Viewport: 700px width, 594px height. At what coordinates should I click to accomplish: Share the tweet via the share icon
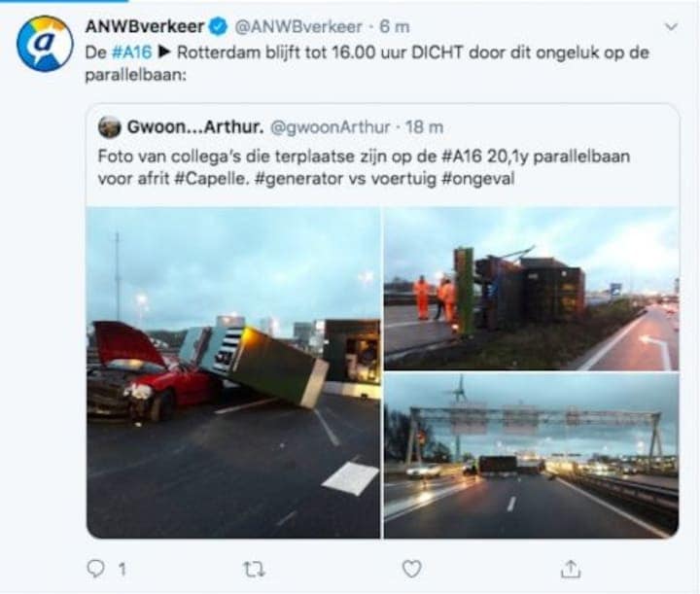coord(570,569)
